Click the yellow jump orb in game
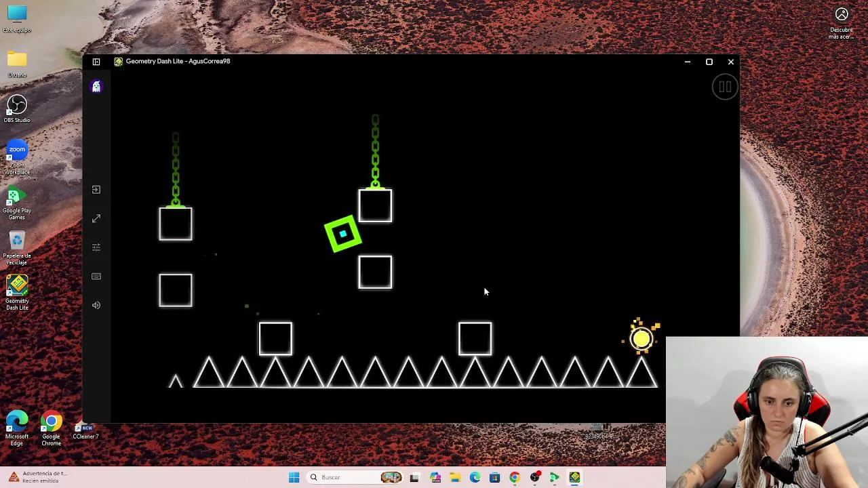This screenshot has height=488, width=868. tap(642, 338)
